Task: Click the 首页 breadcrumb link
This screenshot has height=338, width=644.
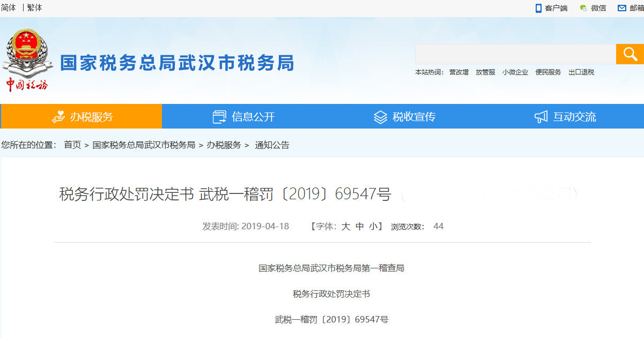Action: pyautogui.click(x=72, y=145)
